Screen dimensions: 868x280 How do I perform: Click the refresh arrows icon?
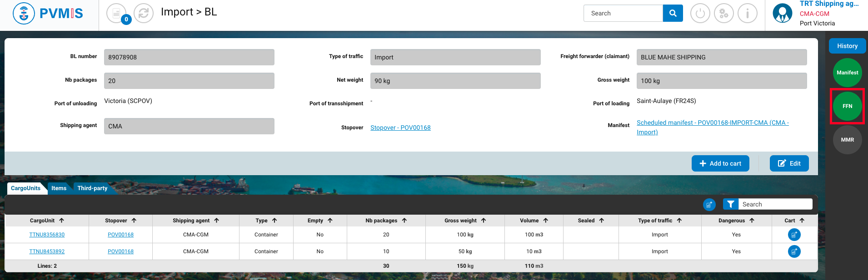pyautogui.click(x=144, y=13)
